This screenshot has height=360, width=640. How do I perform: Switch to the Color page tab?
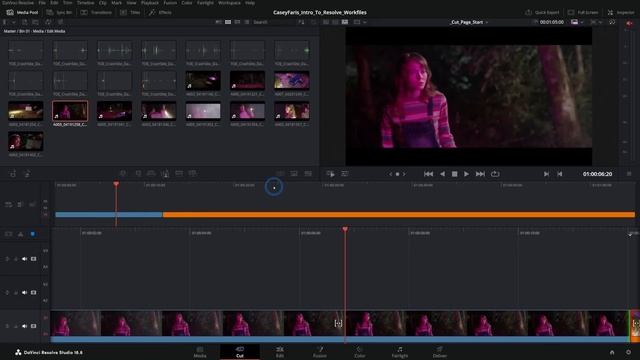(x=360, y=352)
